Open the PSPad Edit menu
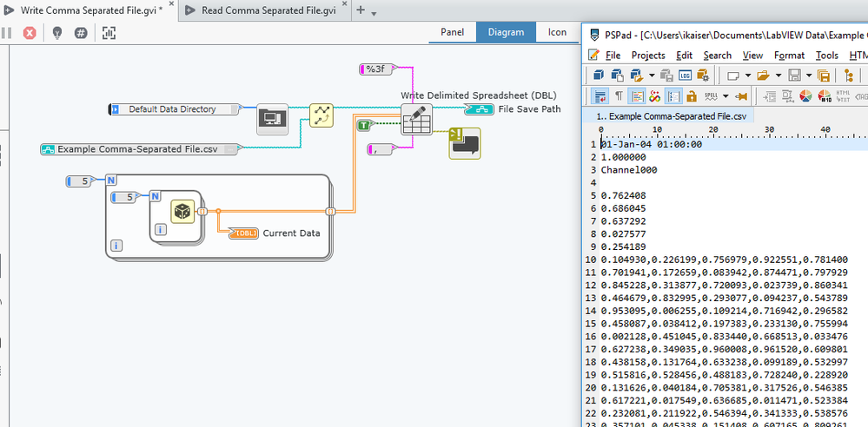 [x=684, y=56]
